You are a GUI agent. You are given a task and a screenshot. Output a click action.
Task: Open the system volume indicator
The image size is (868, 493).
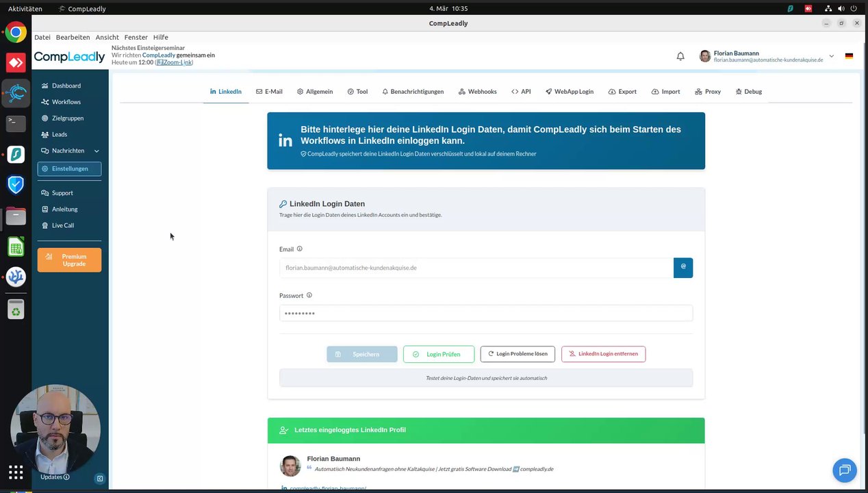pyautogui.click(x=842, y=9)
